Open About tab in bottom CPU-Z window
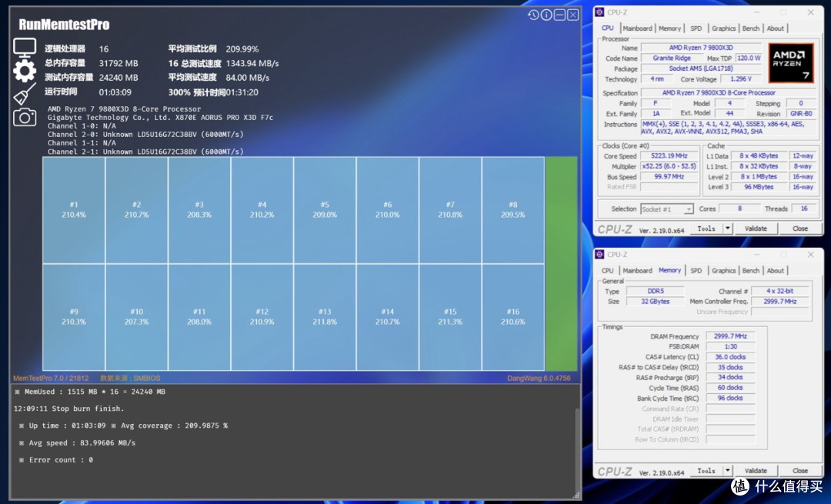 click(776, 271)
